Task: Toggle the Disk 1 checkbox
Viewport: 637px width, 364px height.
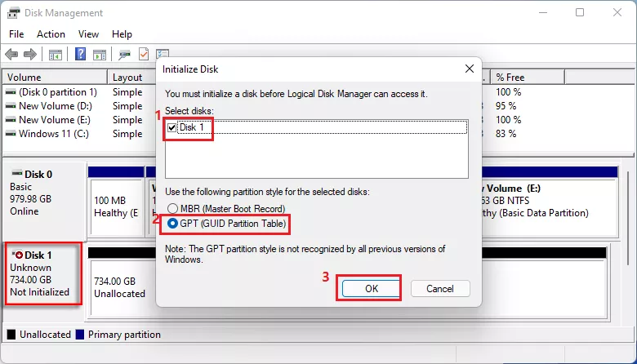Action: point(171,127)
